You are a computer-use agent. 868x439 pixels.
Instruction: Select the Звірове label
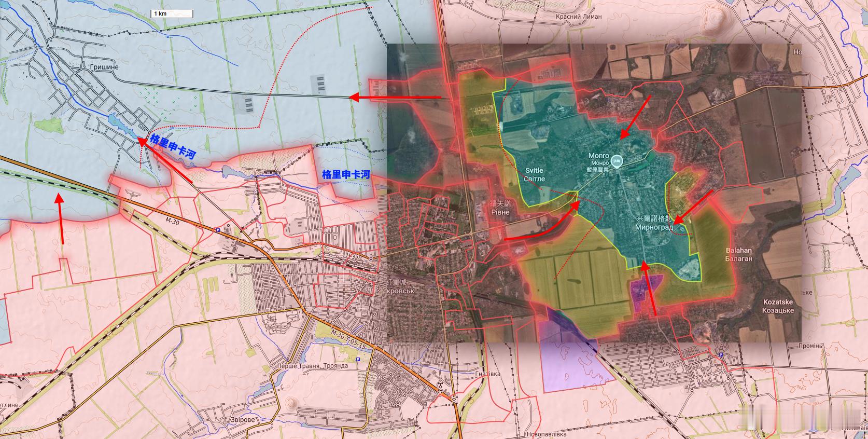tap(242, 420)
